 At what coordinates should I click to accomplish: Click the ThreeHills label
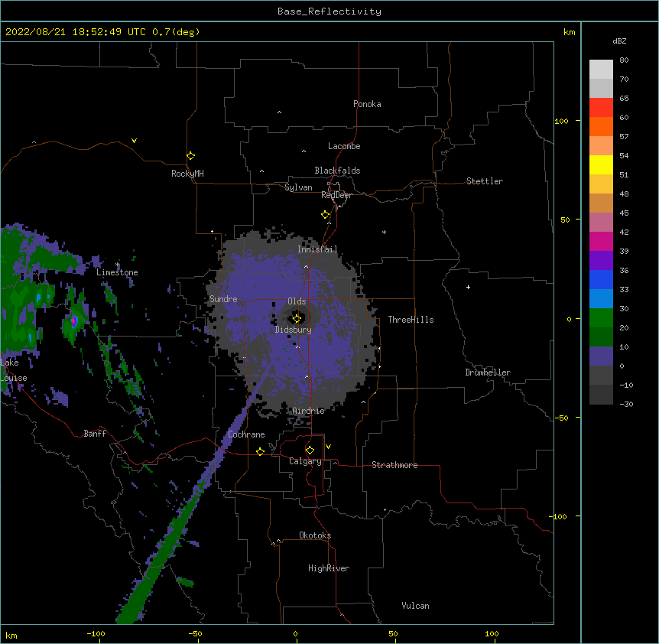click(x=411, y=320)
